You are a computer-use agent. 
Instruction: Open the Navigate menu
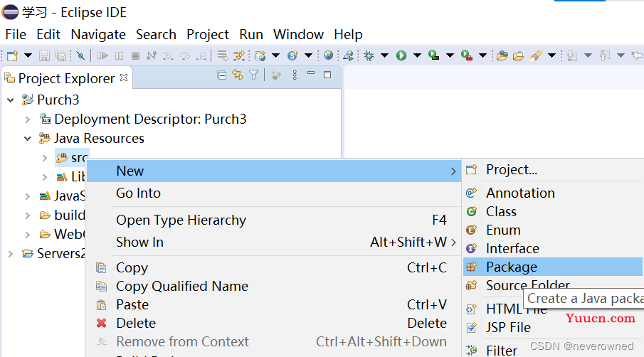98,34
